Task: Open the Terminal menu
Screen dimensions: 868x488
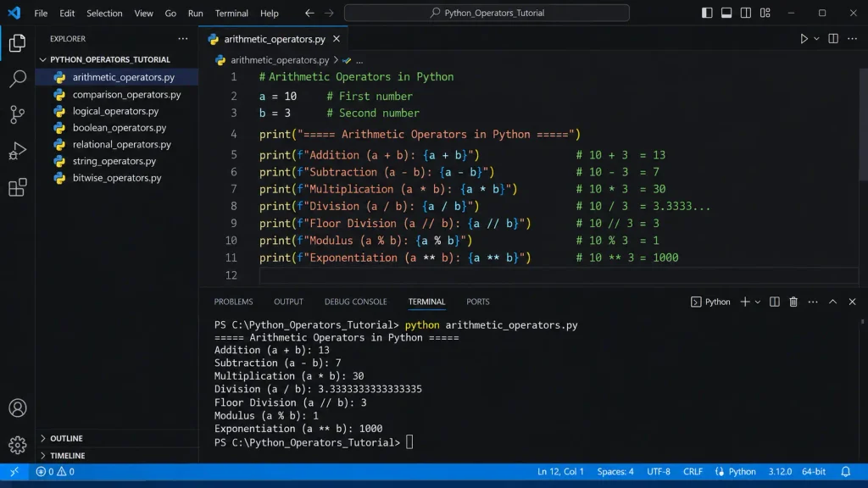Action: pyautogui.click(x=231, y=13)
